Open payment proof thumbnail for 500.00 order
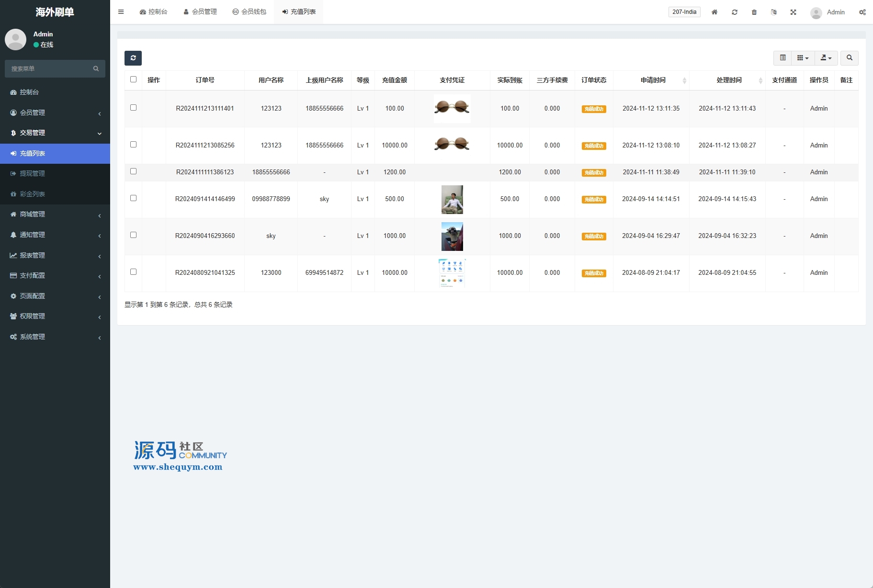 pos(452,199)
